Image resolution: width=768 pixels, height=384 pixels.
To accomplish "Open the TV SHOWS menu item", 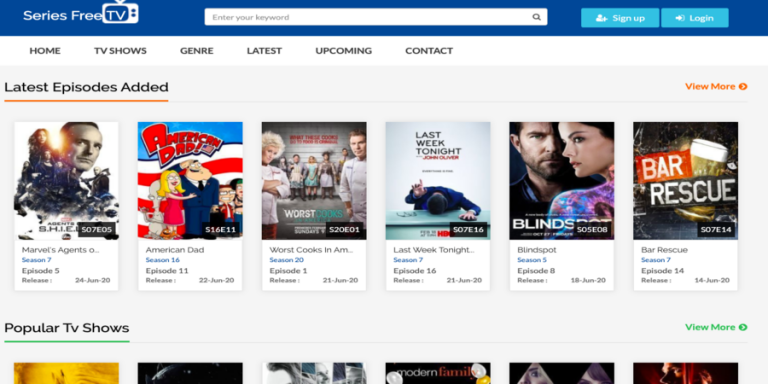I will [120, 50].
